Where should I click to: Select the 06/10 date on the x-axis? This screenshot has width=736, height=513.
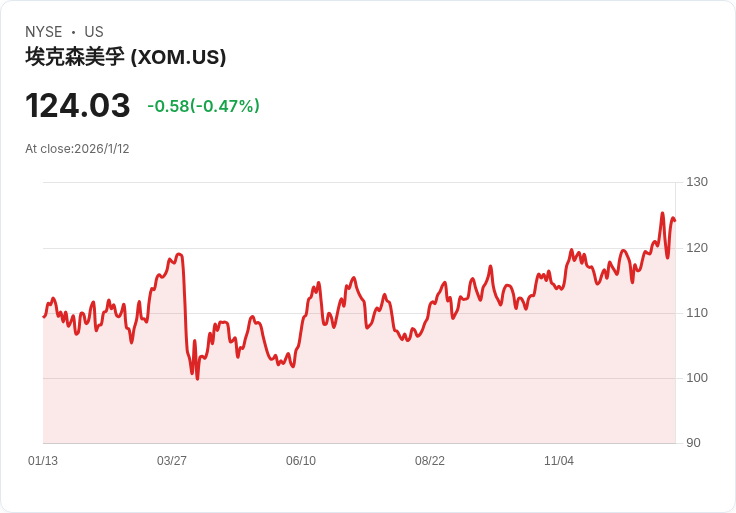coord(301,461)
